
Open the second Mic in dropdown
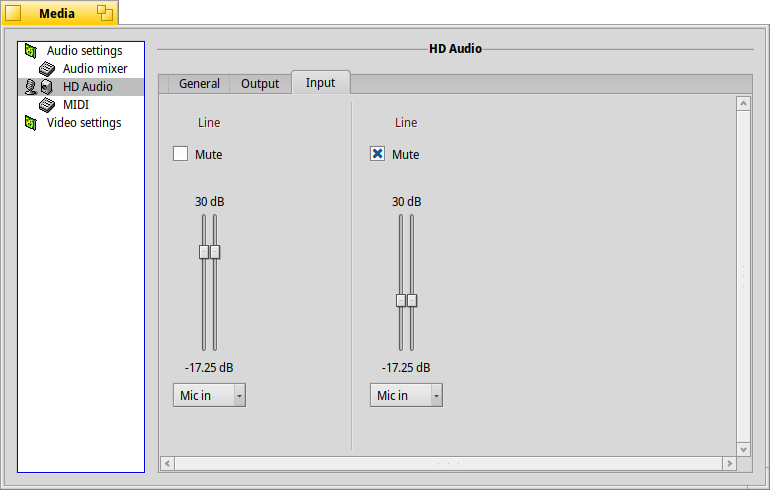coord(406,395)
